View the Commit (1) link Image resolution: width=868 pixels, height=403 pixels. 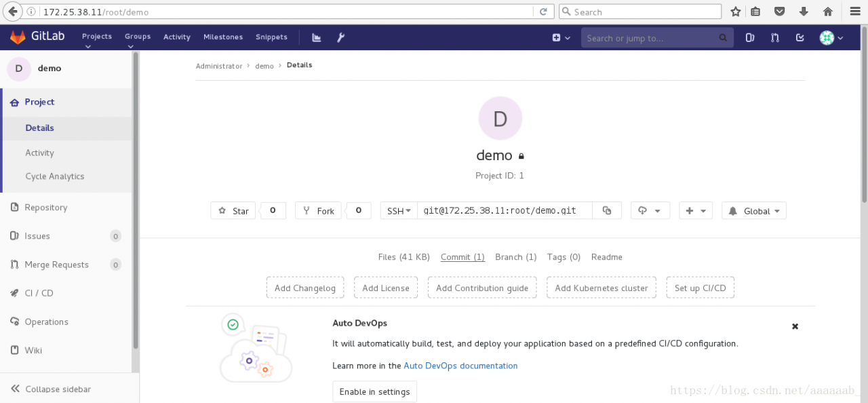[x=462, y=257]
